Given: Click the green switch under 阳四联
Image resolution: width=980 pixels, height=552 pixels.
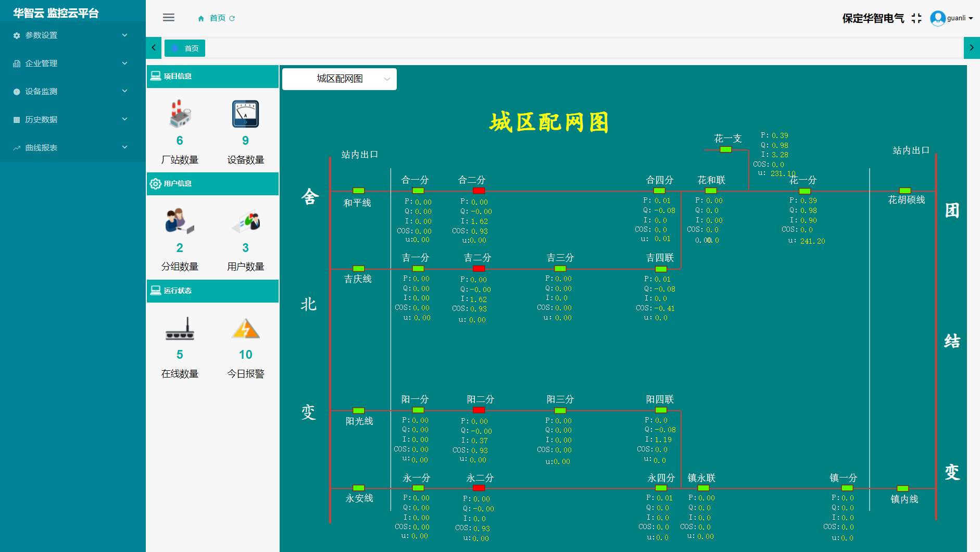Looking at the screenshot, I should [x=661, y=410].
